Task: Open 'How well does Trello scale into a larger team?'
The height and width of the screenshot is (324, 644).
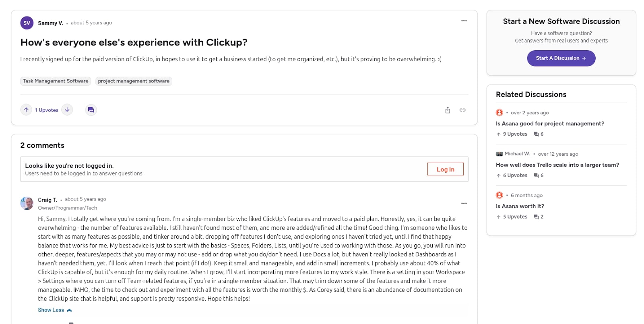Action: (557, 165)
